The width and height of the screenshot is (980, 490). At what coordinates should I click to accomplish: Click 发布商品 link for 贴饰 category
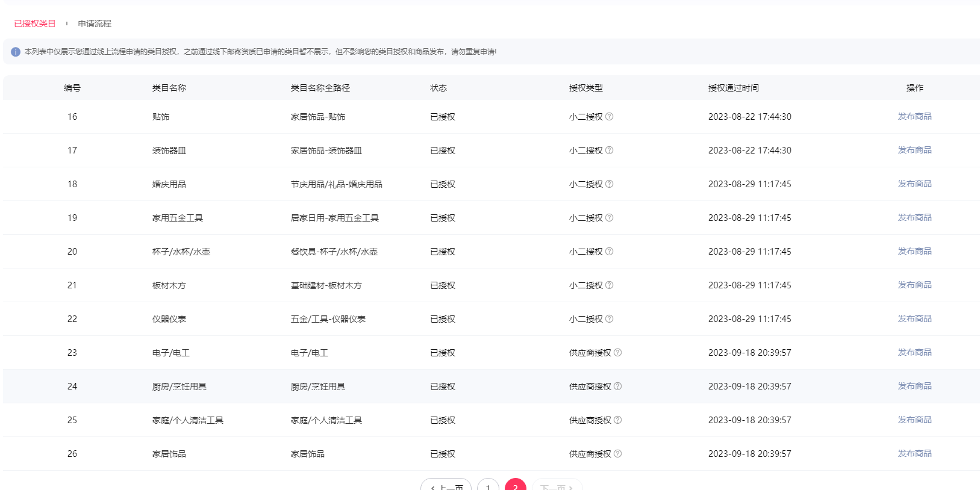[914, 116]
